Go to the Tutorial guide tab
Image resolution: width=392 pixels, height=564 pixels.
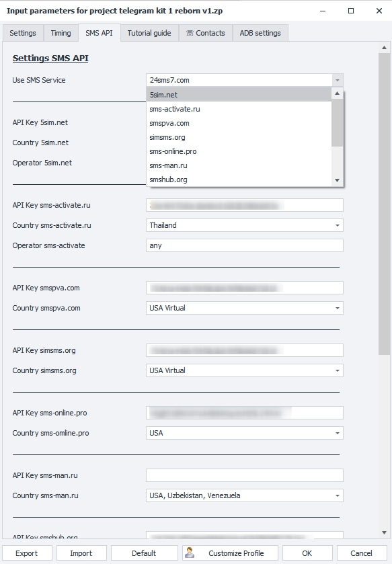149,33
